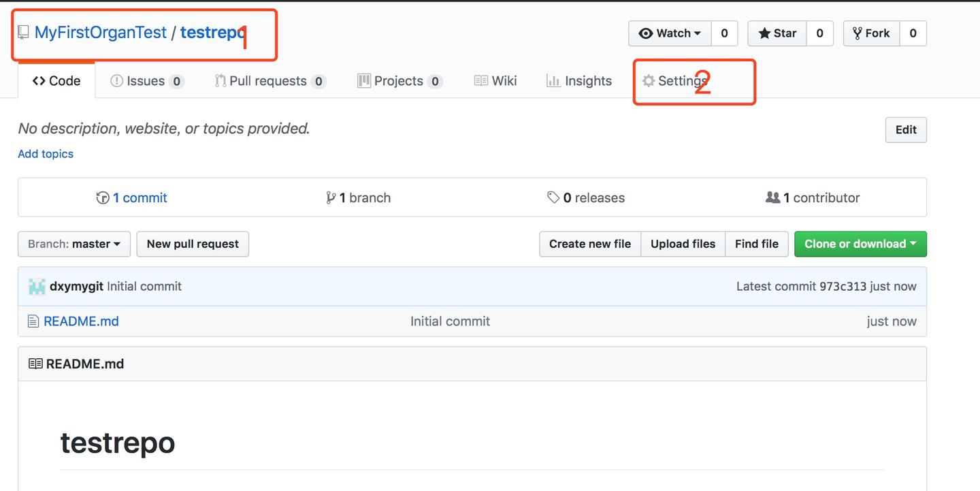Click the contributors people icon

click(x=772, y=197)
